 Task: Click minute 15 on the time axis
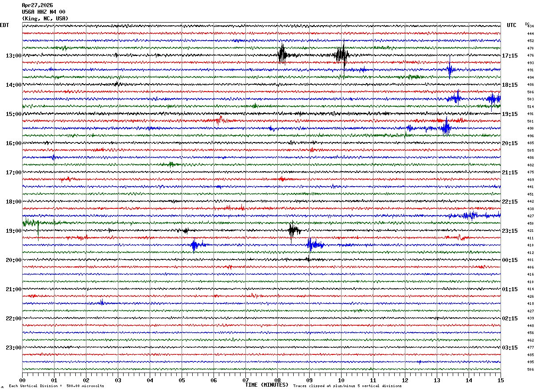pos(501,380)
